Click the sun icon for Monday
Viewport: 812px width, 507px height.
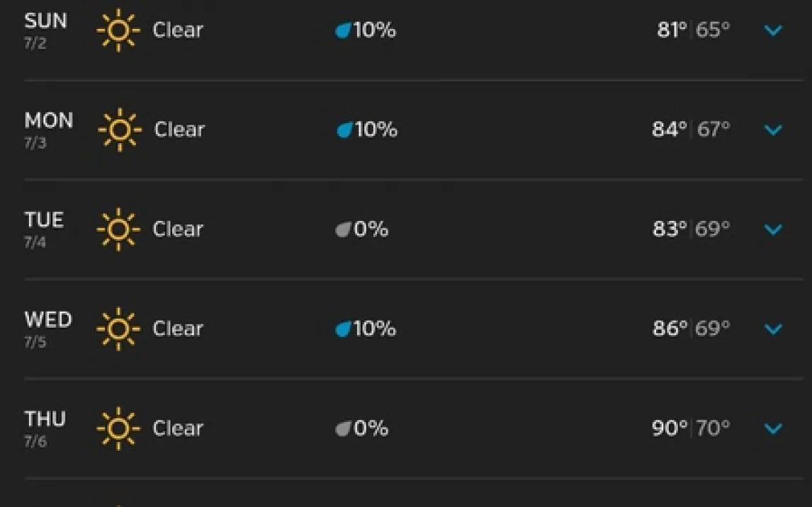[119, 130]
